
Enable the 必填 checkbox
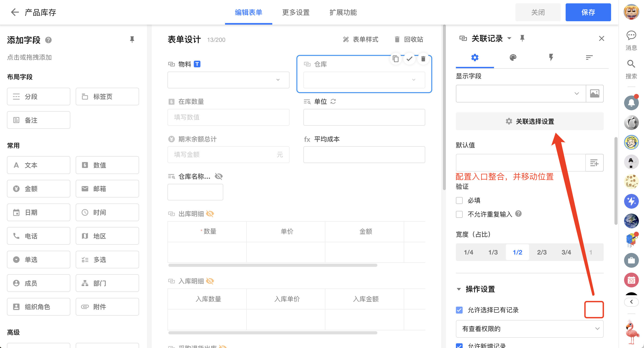point(459,200)
